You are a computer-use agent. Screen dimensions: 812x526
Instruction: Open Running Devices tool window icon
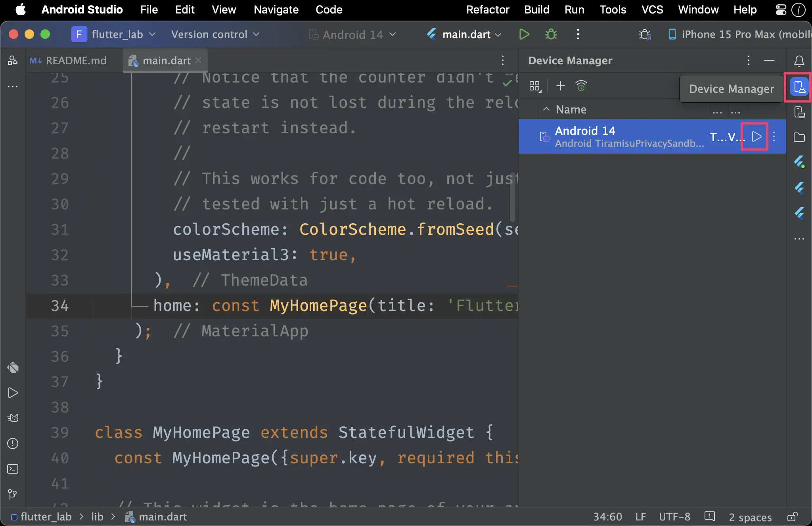799,112
